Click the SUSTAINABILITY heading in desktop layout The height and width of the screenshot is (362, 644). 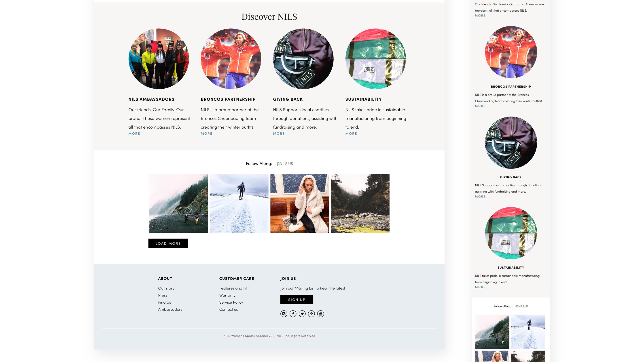pyautogui.click(x=364, y=99)
